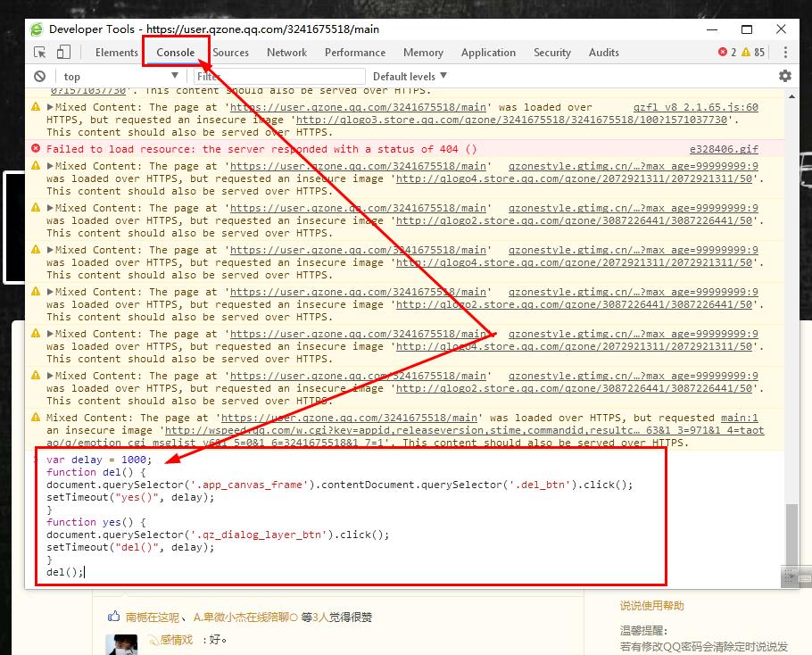This screenshot has width=812, height=655.
Task: Toggle the device toolbar icon
Action: point(63,52)
